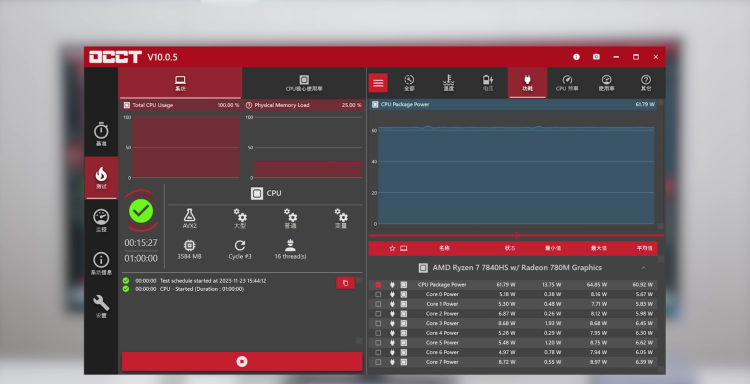Viewport: 750px width, 384px height.
Task: Open the Benchmark stopwatch sidebar icon
Action: (x=101, y=134)
